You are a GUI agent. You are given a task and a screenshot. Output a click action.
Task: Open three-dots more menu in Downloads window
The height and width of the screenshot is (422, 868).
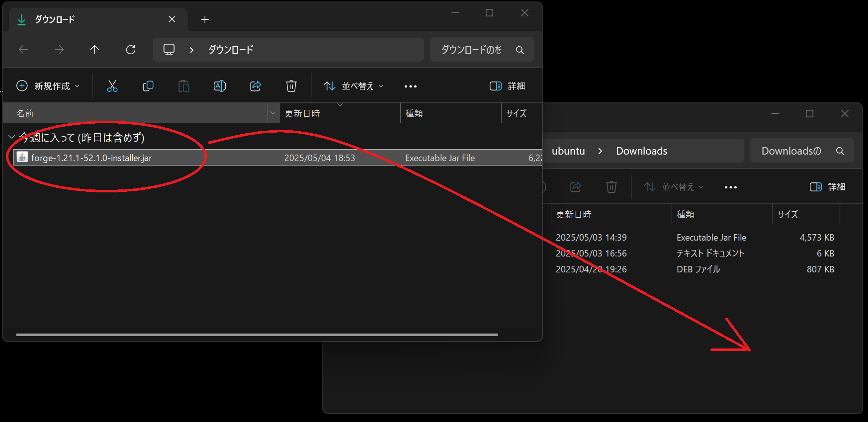tap(731, 187)
